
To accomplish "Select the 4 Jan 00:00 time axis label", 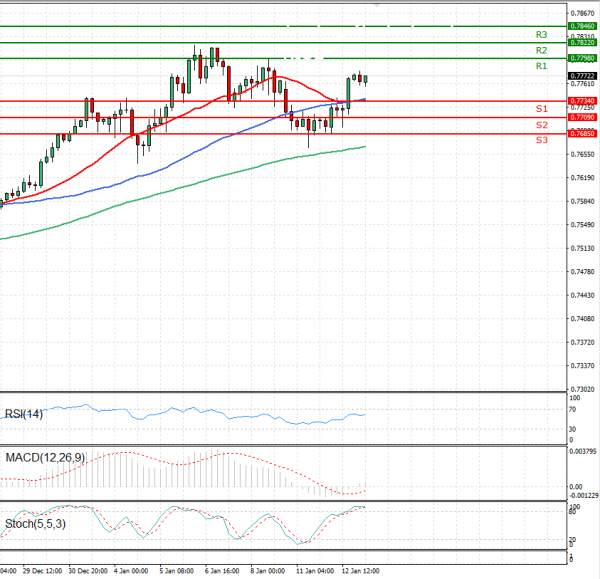I will point(130,573).
